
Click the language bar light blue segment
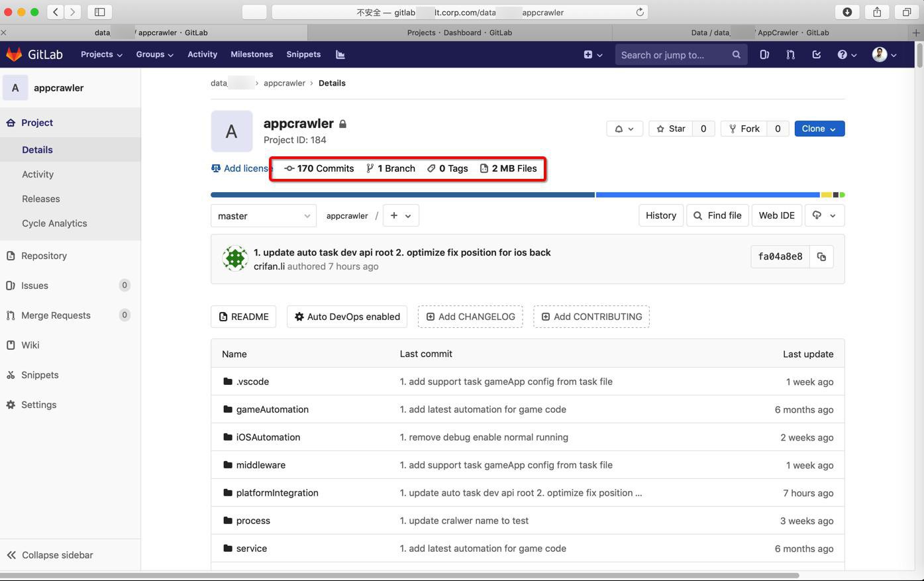(x=708, y=195)
